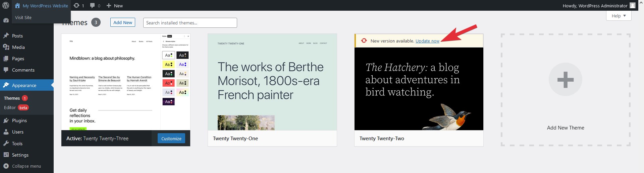Expand the Help dropdown tab
Viewport: 644px width, 173px height.
pos(619,16)
